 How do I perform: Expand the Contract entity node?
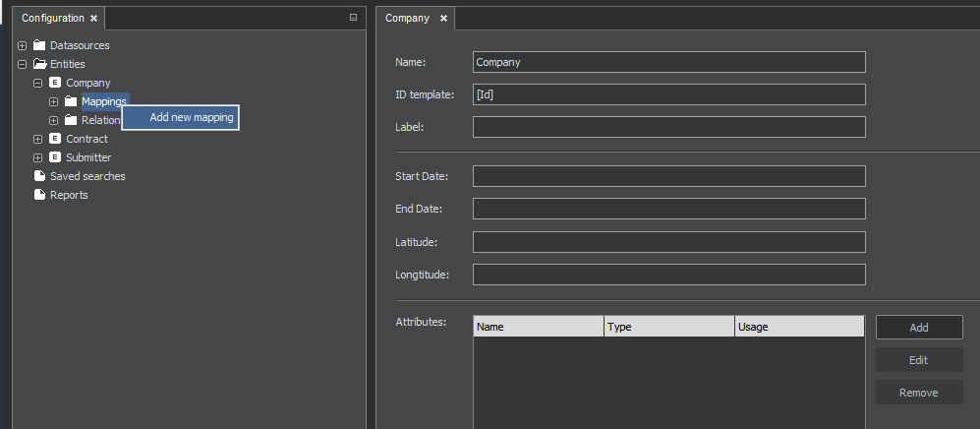(38, 139)
